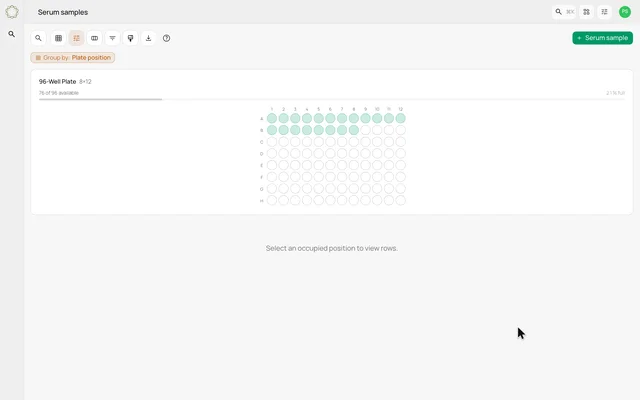Click the paint highlighter icon
Screen dimensions: 640x400
click(x=131, y=38)
